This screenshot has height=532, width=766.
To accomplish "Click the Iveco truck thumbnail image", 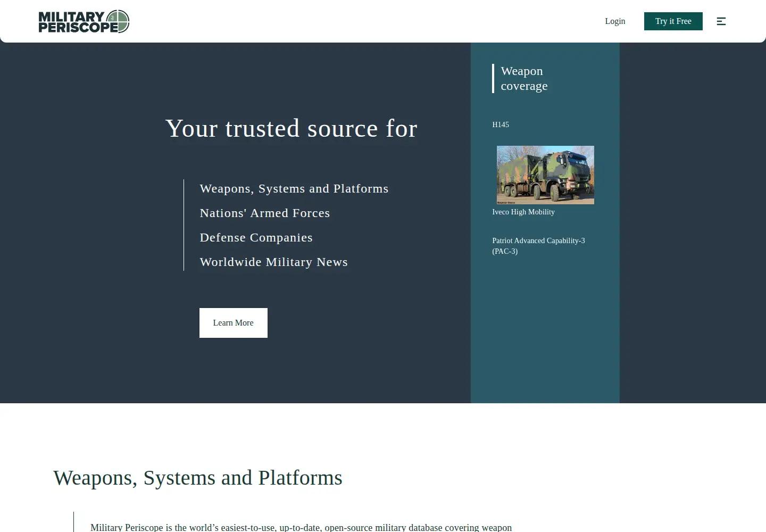I will (545, 175).
